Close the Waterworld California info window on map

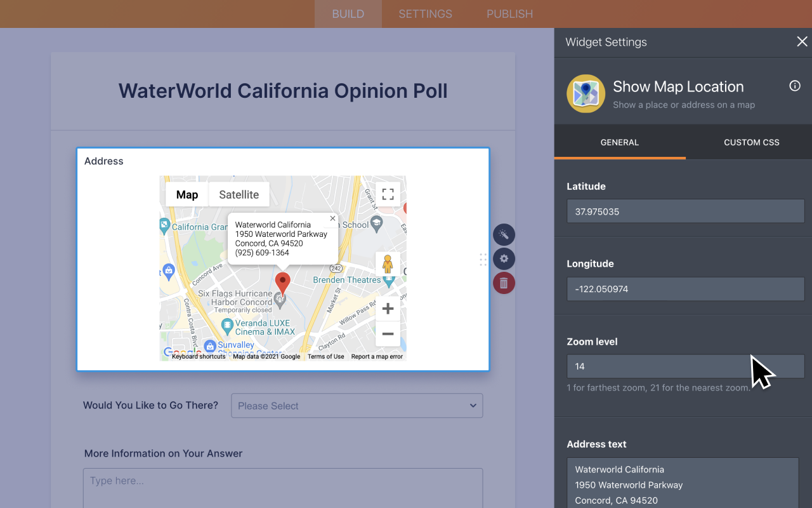tap(332, 218)
